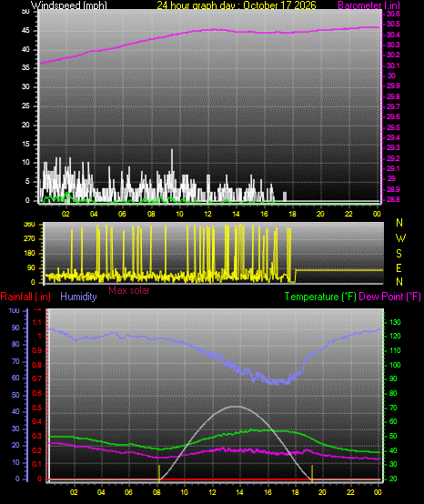
Task: Click the yellow sunset marker near hour 19
Action: (312, 473)
